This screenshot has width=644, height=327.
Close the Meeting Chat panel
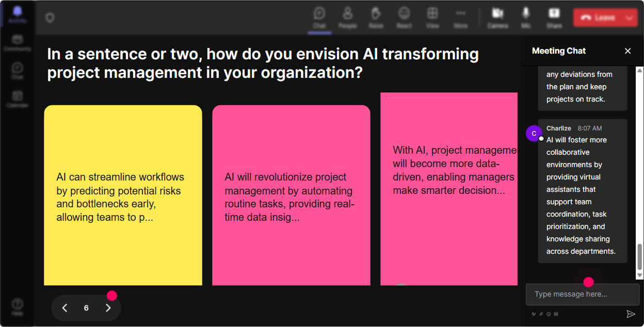click(627, 51)
